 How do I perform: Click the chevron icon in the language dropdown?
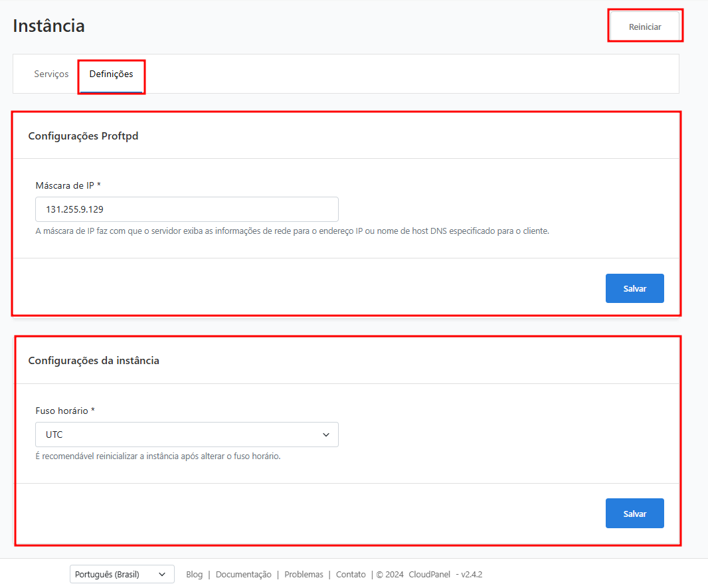tap(162, 574)
